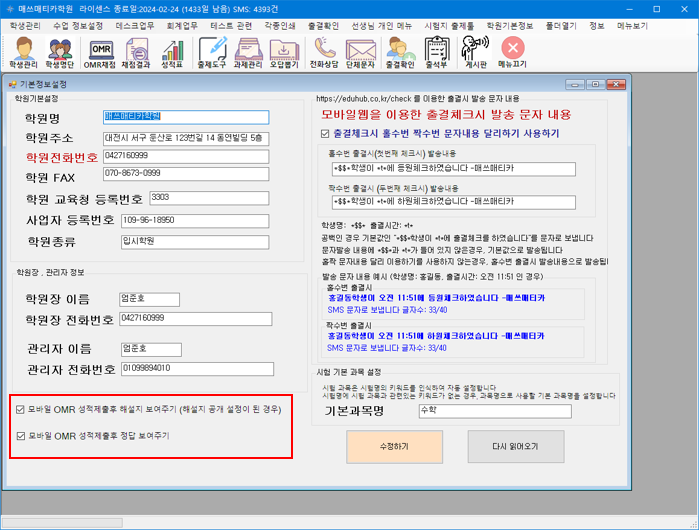Viewport: 699px width, 530px height.
Task: Open the 성적표 report card icon
Action: click(x=172, y=53)
